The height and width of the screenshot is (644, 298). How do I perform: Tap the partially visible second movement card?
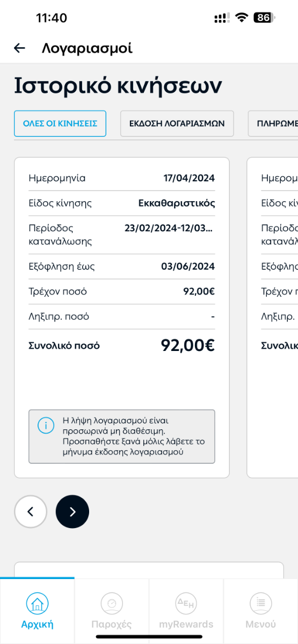[272, 317]
